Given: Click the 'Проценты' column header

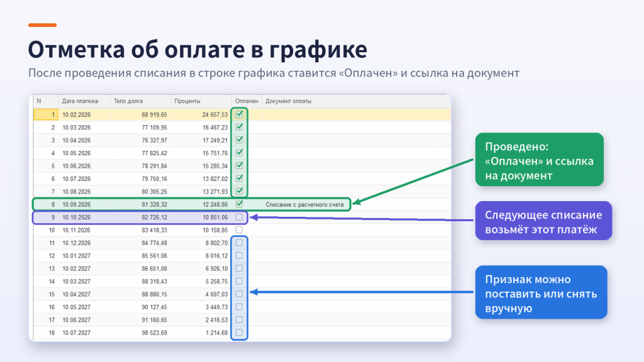Looking at the screenshot, I should 201,101.
